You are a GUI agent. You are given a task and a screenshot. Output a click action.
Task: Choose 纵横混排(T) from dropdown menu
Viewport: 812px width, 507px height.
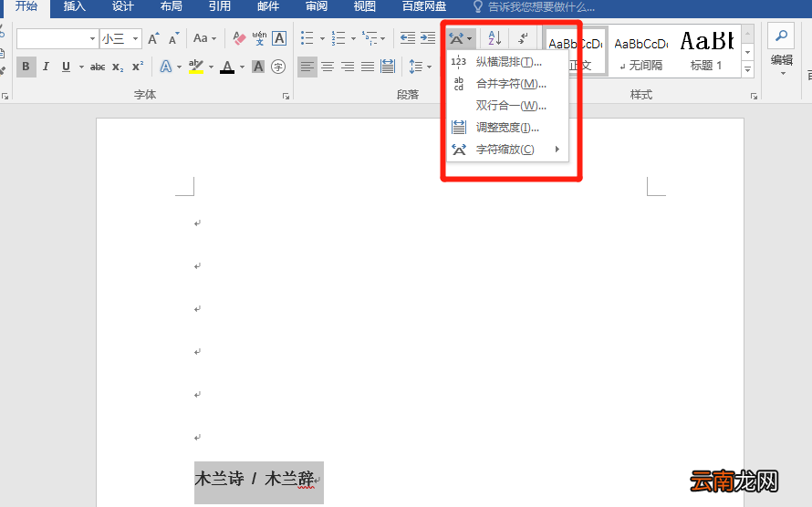507,62
